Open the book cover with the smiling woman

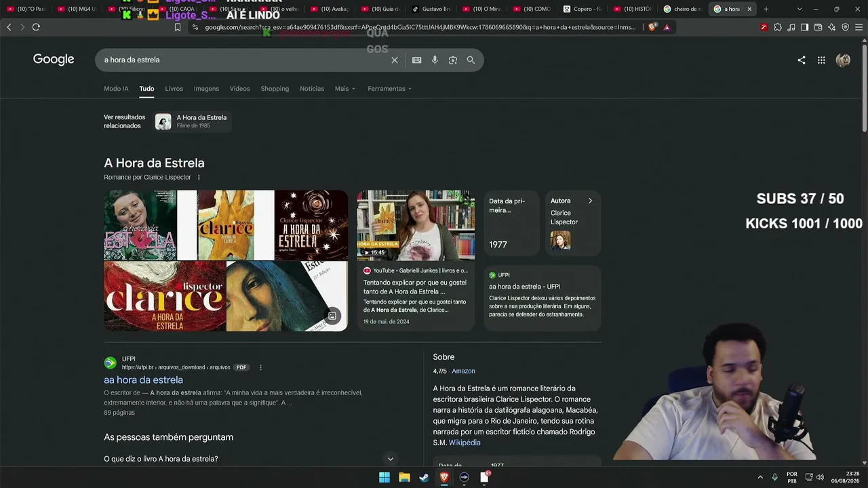[x=140, y=225]
